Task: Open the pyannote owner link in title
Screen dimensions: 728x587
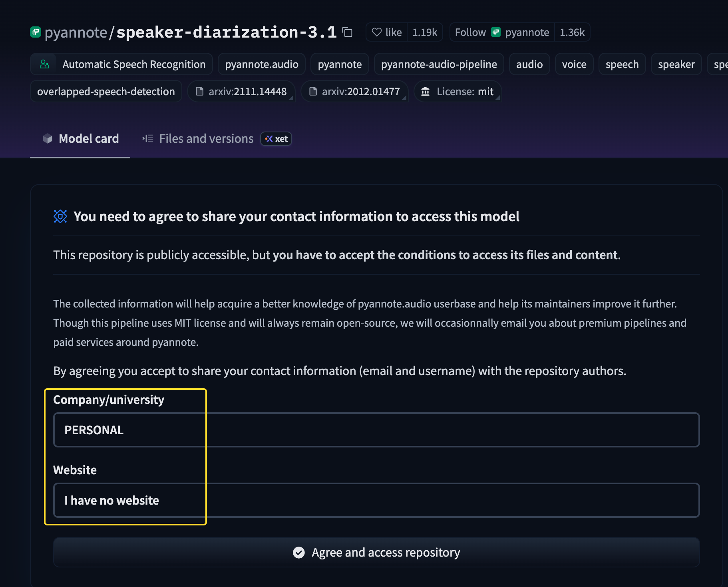Action: coord(76,32)
